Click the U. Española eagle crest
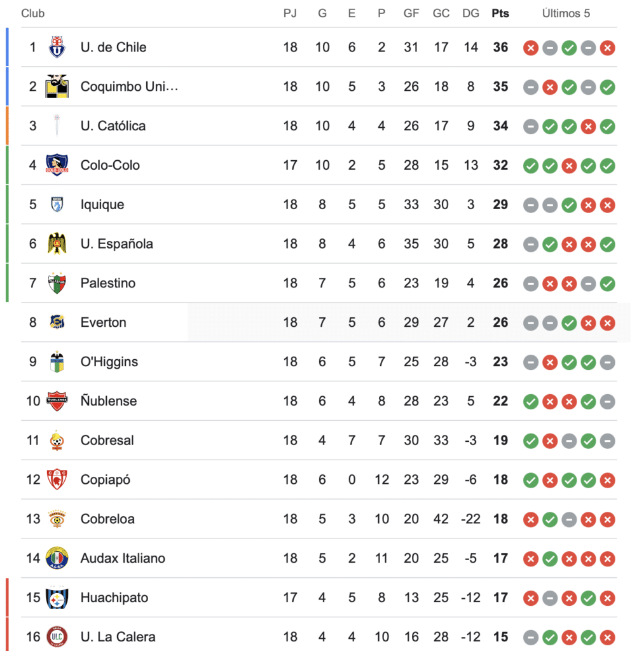This screenshot has height=651, width=644. (57, 243)
